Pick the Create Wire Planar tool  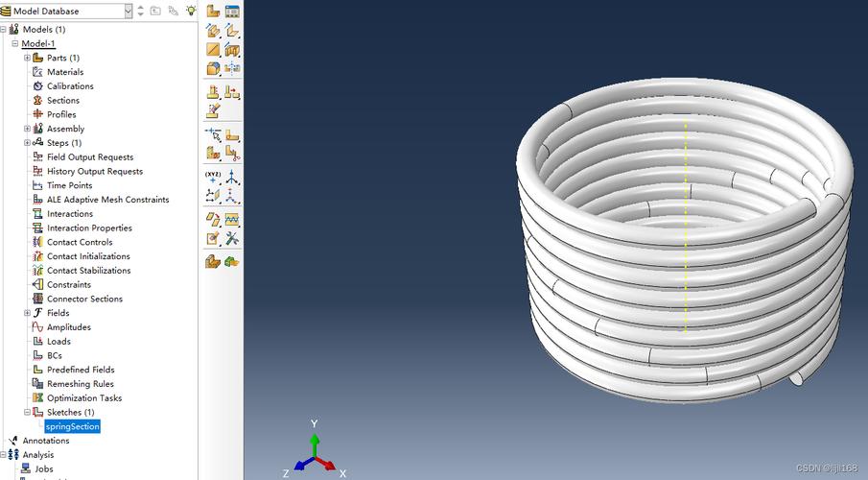click(213, 49)
